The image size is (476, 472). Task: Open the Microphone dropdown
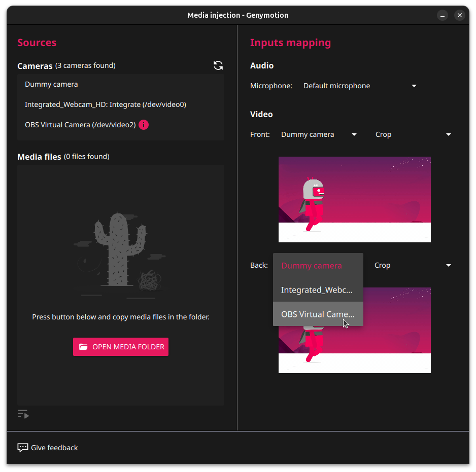click(360, 86)
